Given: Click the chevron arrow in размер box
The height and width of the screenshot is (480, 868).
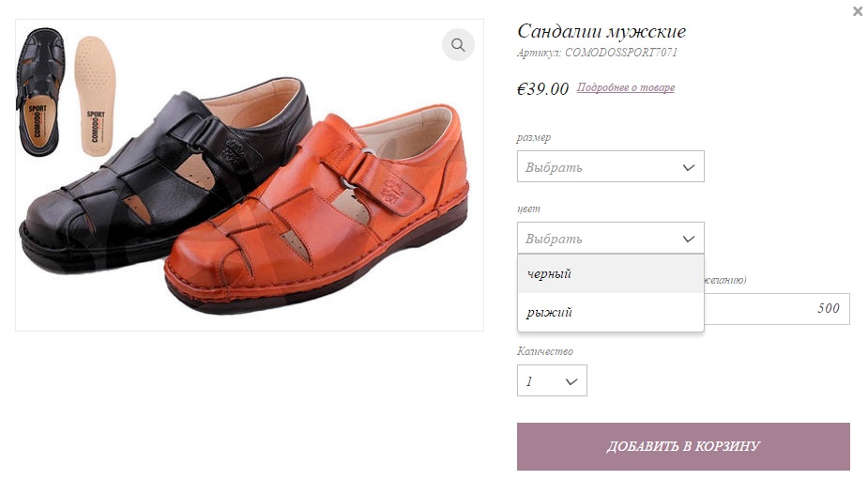Looking at the screenshot, I should coord(688,167).
